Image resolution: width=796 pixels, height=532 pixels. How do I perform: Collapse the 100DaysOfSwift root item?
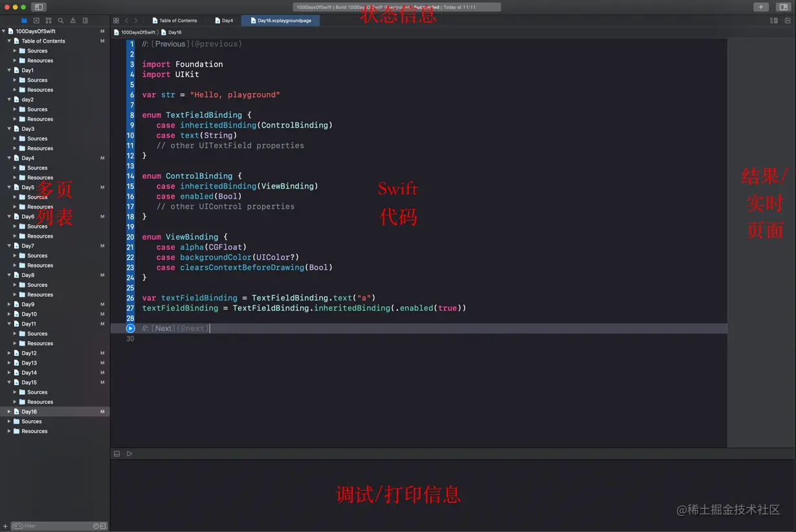4,31
